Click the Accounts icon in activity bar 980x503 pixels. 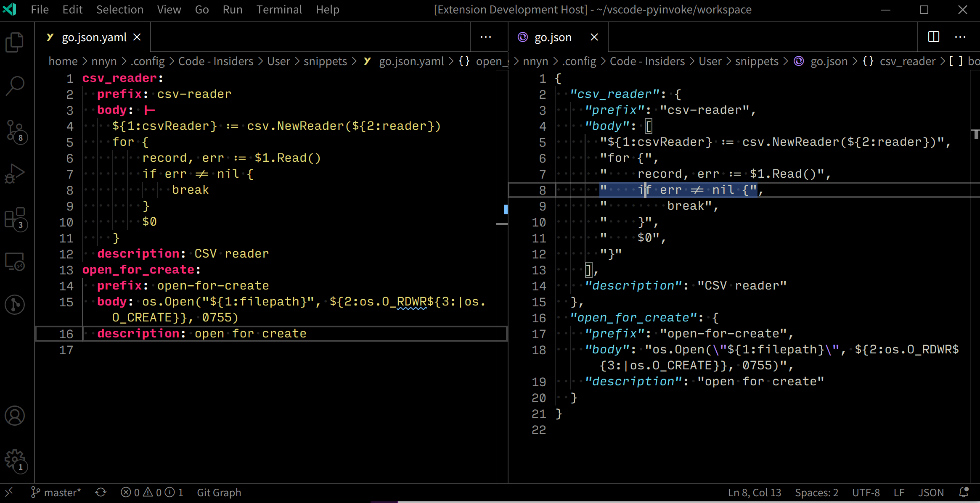pyautogui.click(x=15, y=416)
